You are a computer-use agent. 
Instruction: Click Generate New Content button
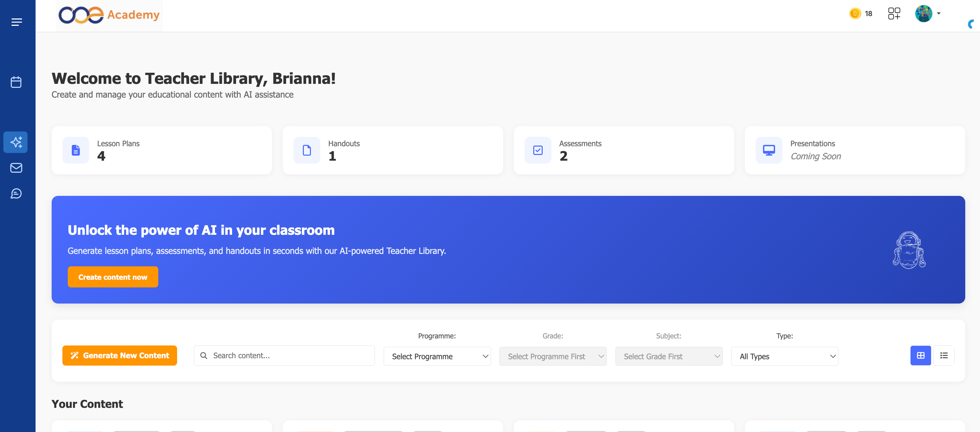coord(119,356)
